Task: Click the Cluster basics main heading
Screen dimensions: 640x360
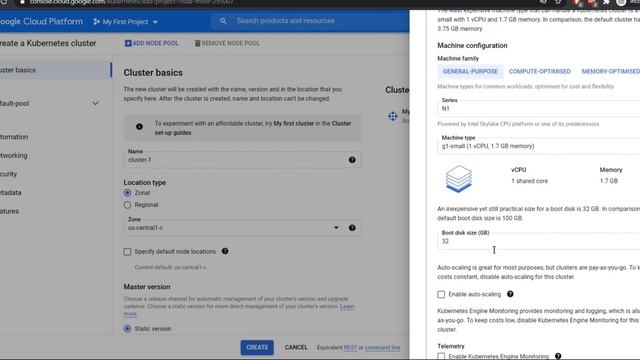Action: tap(153, 73)
